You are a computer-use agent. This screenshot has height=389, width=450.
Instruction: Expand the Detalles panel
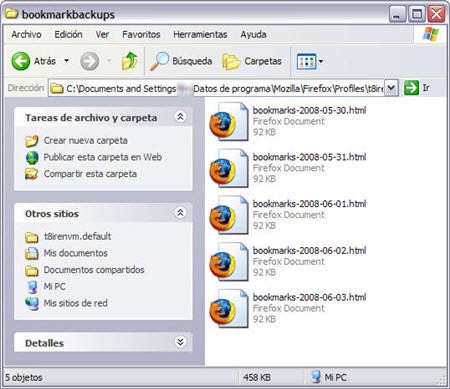click(180, 342)
